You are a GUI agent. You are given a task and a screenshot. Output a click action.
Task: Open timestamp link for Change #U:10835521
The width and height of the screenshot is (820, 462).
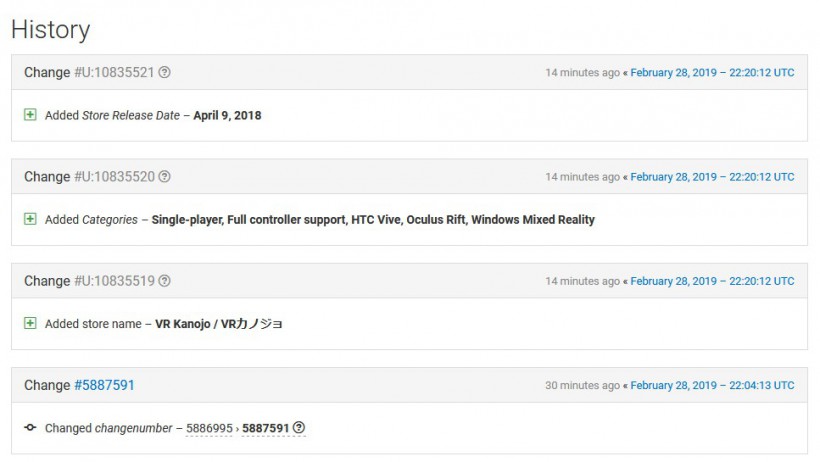click(712, 73)
